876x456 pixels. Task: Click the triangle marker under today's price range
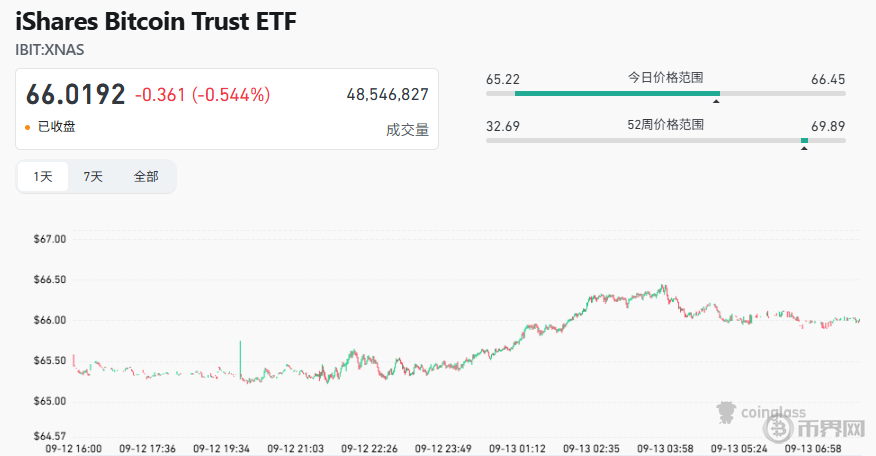716,101
